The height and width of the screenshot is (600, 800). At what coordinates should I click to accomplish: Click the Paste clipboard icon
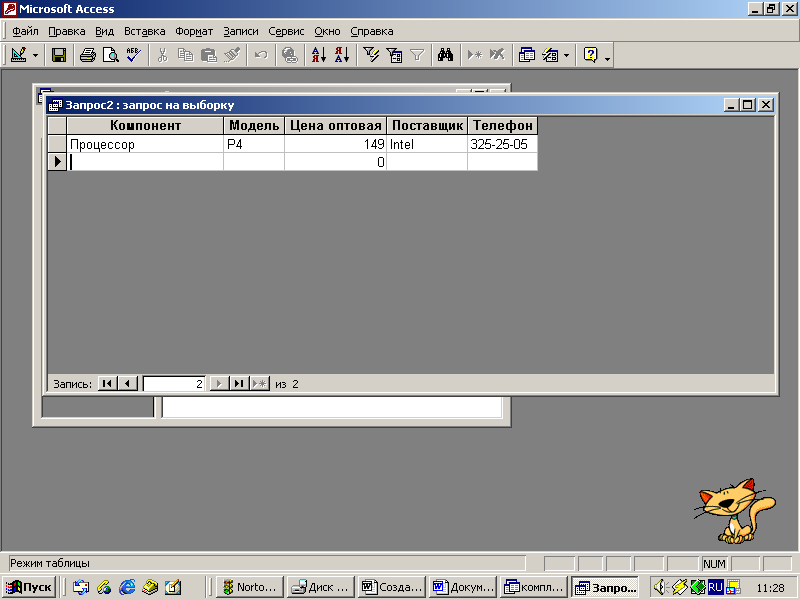(208, 55)
